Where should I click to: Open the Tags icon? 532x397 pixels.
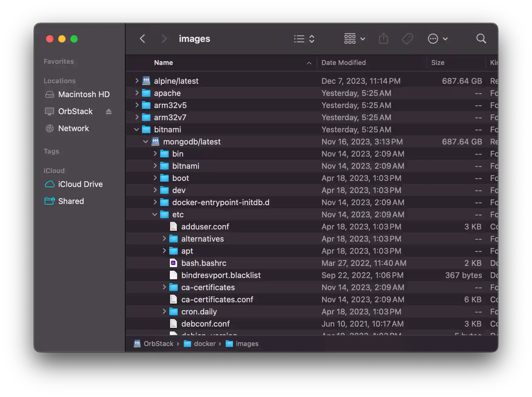pos(407,39)
